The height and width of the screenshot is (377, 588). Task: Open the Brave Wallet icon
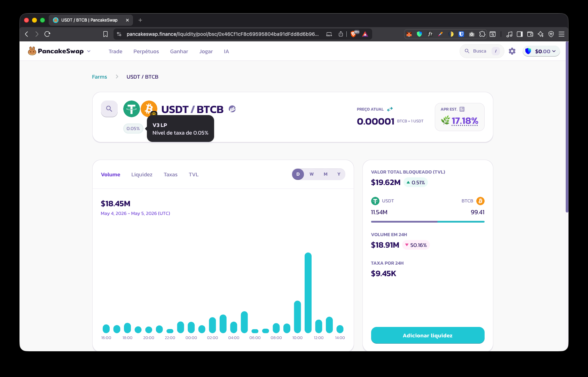tap(530, 34)
